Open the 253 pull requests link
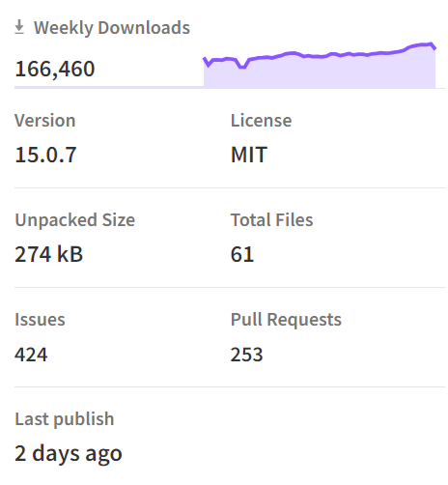The height and width of the screenshot is (485, 448). pyautogui.click(x=246, y=355)
